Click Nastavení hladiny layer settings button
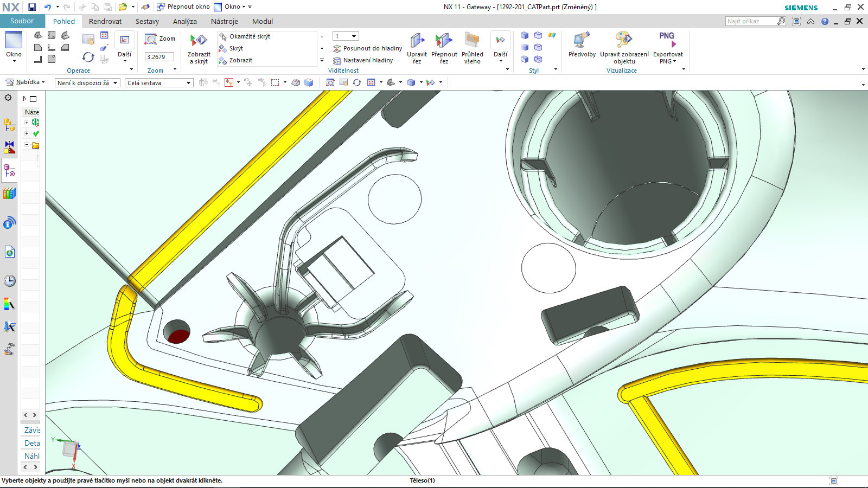Screen dimensions: 868x488 (x=363, y=60)
